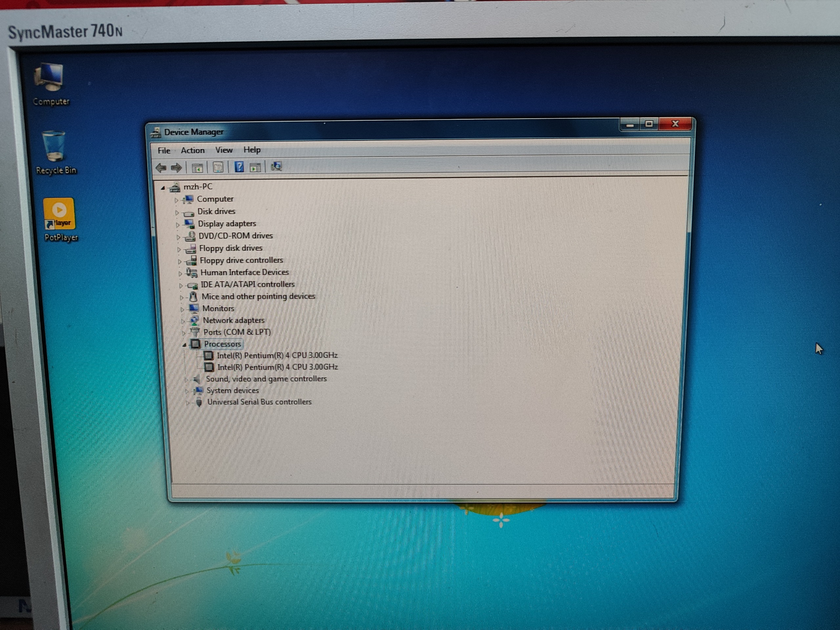
Task: Open the Action menu
Action: click(x=193, y=150)
